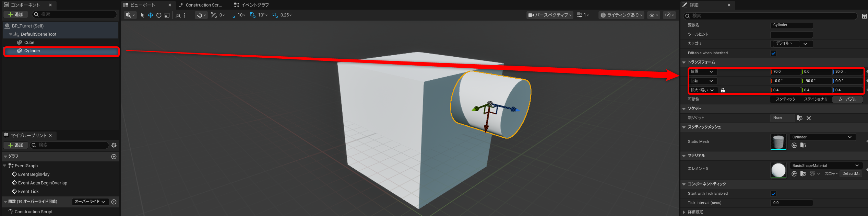Toggle grid location snapping icon

point(232,15)
